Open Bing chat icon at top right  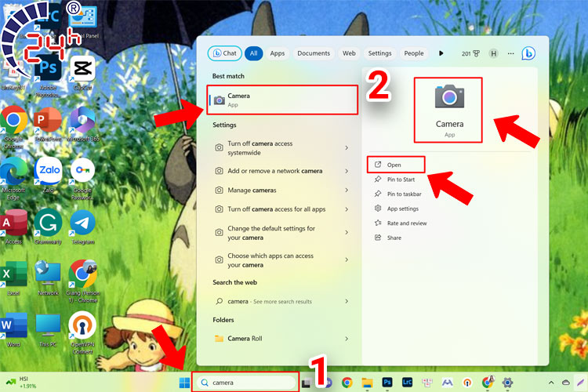(x=528, y=53)
